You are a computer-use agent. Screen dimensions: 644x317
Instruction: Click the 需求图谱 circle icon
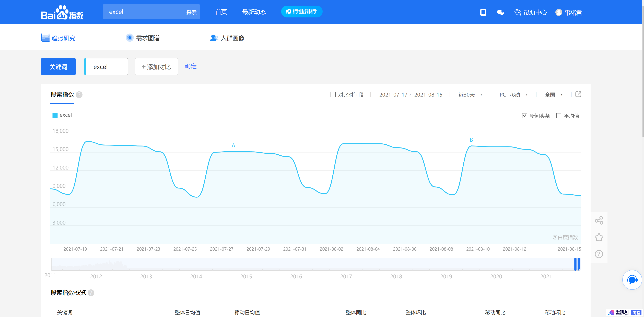(130, 38)
